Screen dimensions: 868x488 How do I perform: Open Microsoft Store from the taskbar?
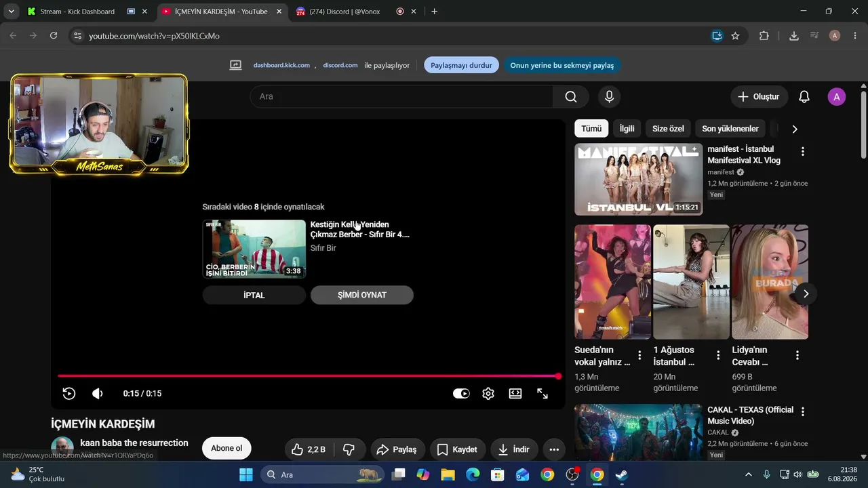click(498, 474)
